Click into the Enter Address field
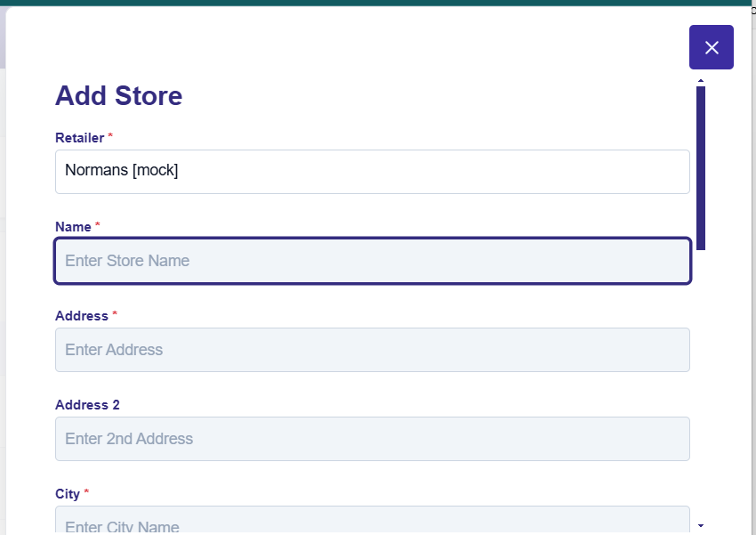 pyautogui.click(x=372, y=350)
